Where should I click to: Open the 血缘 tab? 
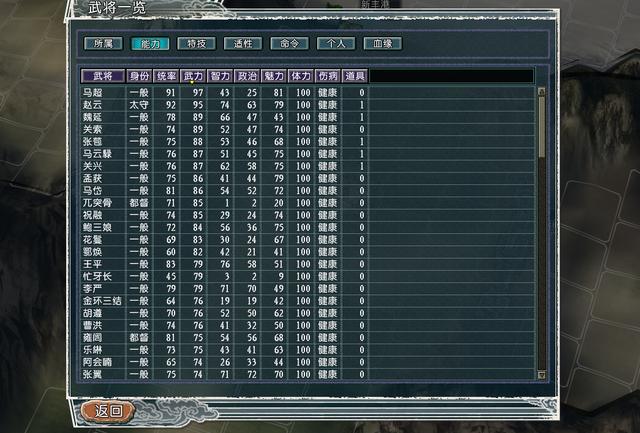pos(382,43)
